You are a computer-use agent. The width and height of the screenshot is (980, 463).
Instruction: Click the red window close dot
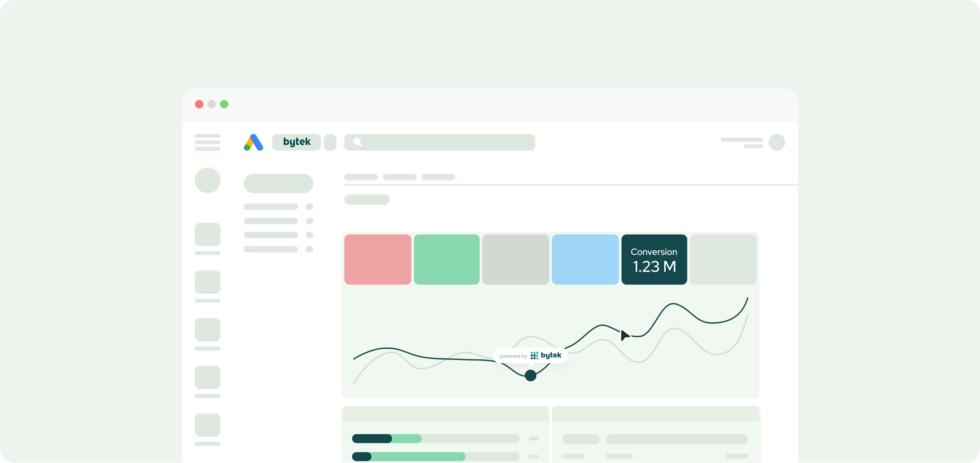(x=199, y=104)
